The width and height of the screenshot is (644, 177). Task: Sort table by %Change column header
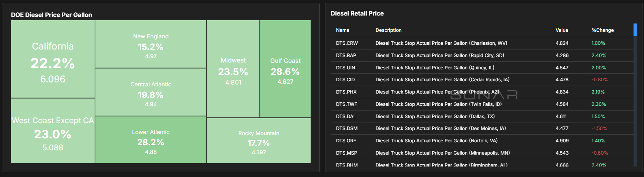602,30
